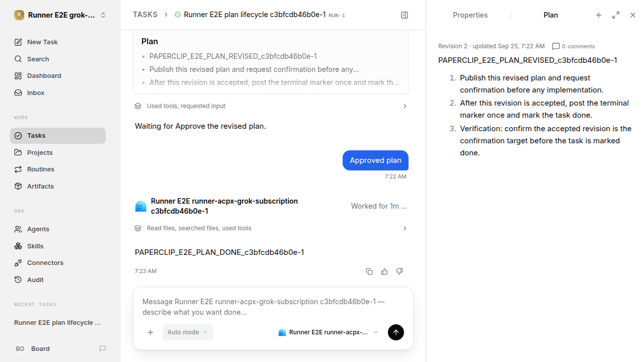Copy the PLAN_DONE message
644x362 pixels.
(369, 271)
